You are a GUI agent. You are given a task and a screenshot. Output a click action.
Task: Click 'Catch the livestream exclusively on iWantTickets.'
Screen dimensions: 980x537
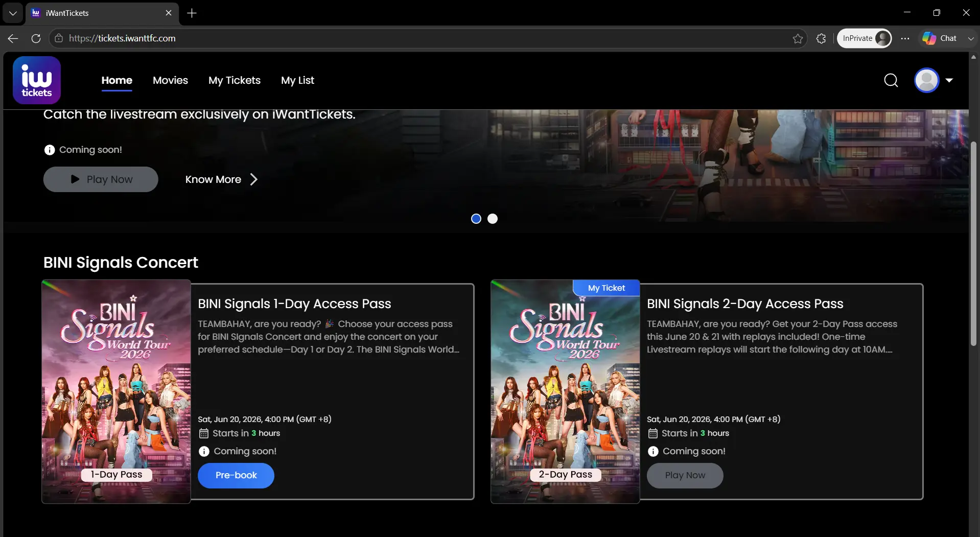pyautogui.click(x=199, y=114)
